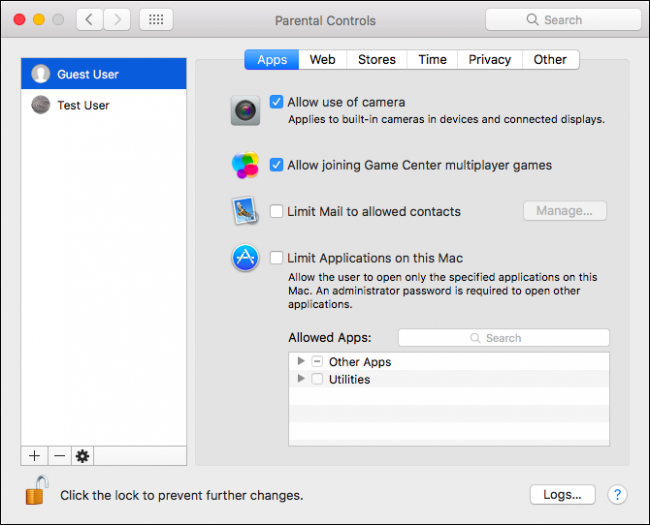The width and height of the screenshot is (650, 525).
Task: Enable Limit Applications on this Mac
Action: tap(276, 258)
